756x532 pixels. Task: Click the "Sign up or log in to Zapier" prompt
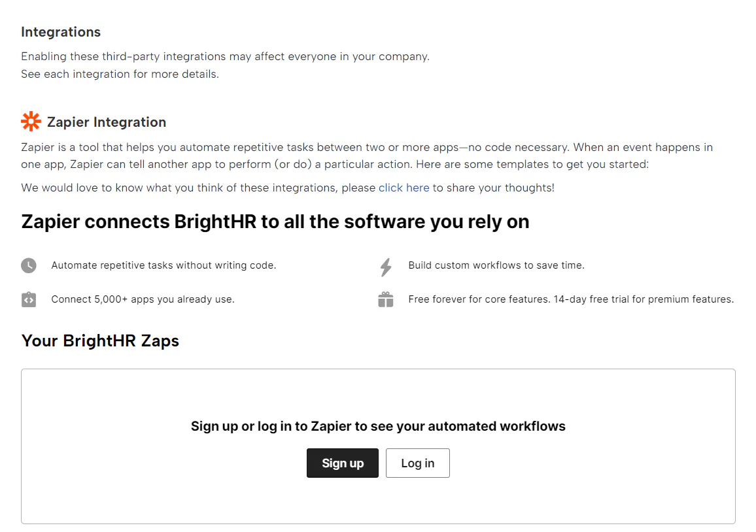pos(378,426)
